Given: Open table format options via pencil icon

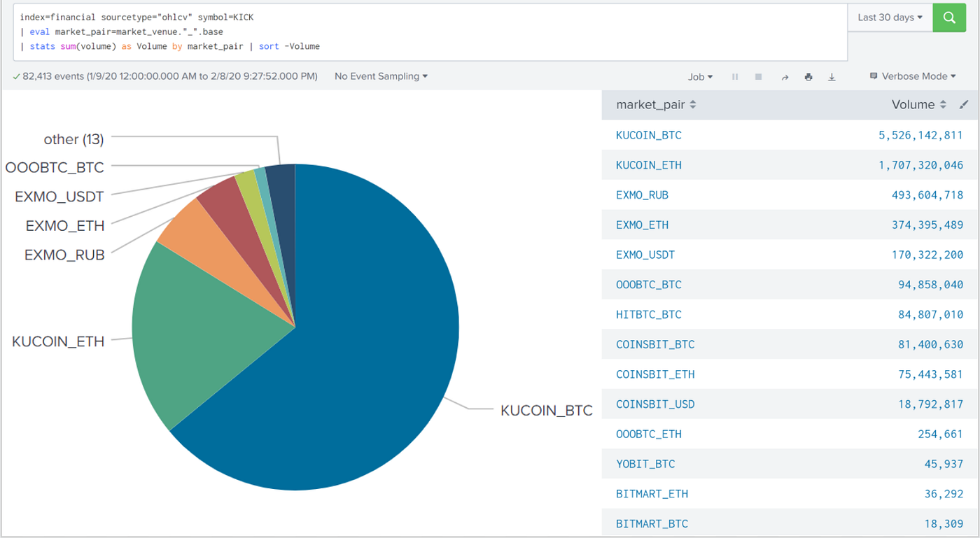Looking at the screenshot, I should pos(964,105).
